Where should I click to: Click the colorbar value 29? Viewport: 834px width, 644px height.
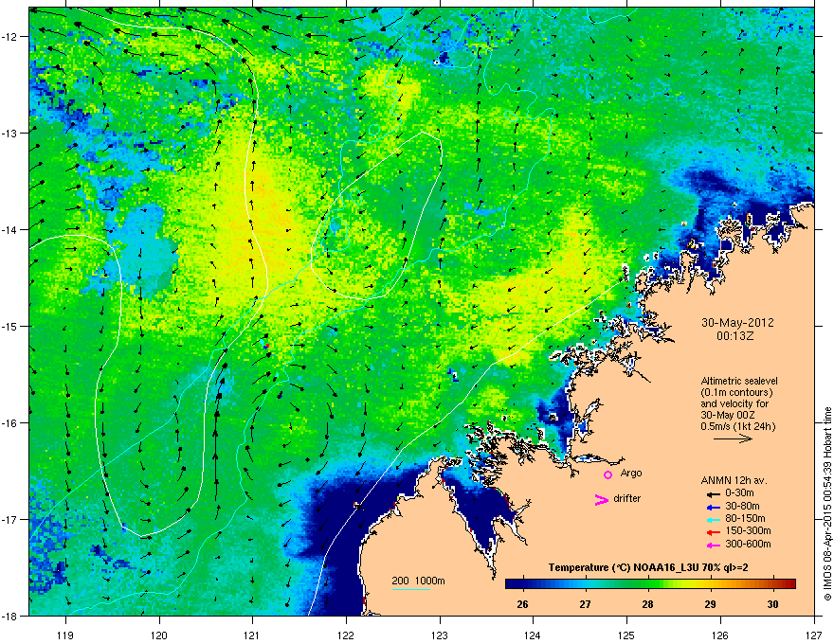pyautogui.click(x=710, y=604)
